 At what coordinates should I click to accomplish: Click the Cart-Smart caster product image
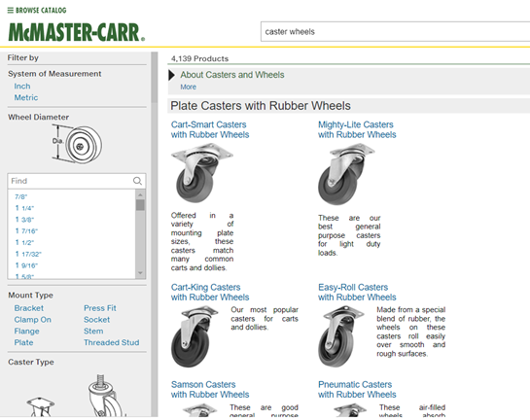[202, 173]
